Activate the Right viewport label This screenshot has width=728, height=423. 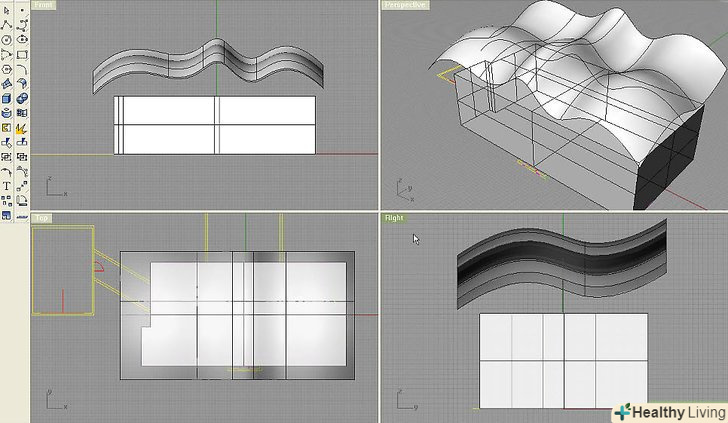(x=396, y=217)
